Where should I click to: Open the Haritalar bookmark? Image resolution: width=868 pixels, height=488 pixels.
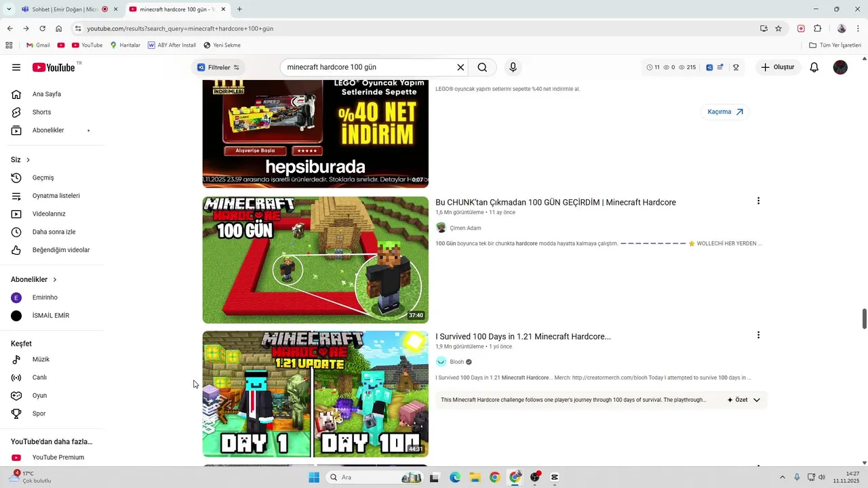pyautogui.click(x=125, y=45)
